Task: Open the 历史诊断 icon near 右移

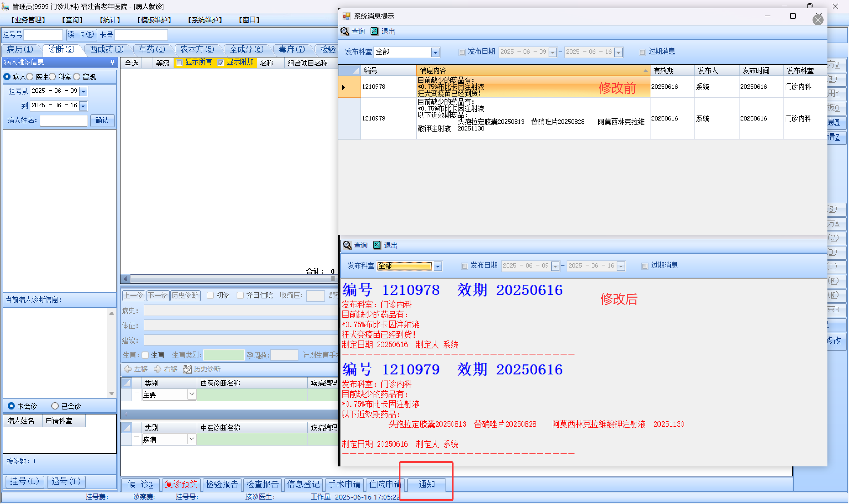Action: click(x=187, y=369)
